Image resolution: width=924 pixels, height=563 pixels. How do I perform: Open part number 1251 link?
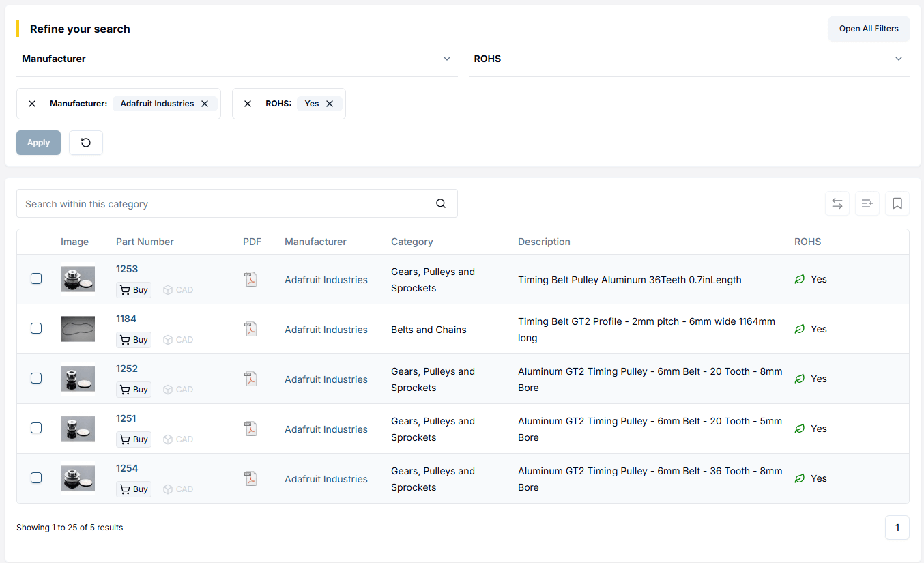(126, 418)
